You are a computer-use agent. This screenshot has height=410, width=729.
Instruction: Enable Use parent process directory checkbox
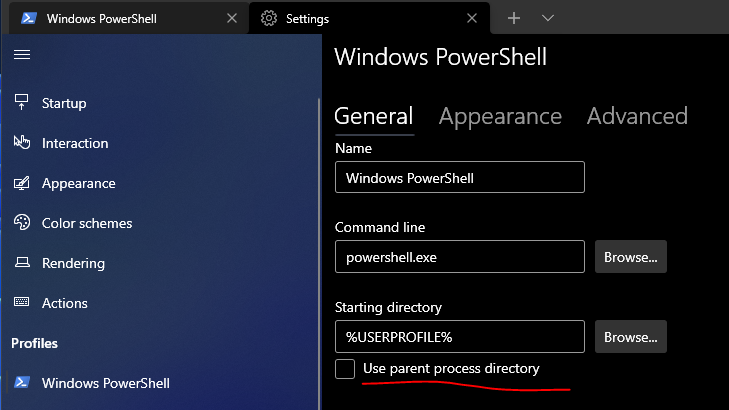pyautogui.click(x=345, y=369)
